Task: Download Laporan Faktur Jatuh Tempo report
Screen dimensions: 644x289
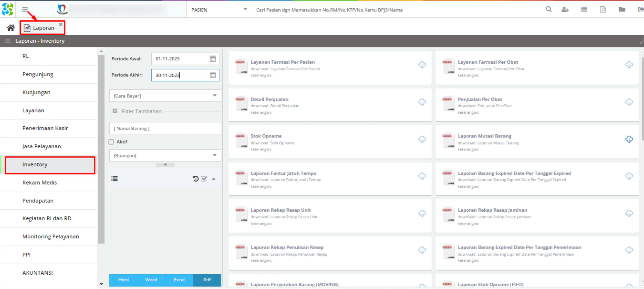Action: pyautogui.click(x=422, y=176)
